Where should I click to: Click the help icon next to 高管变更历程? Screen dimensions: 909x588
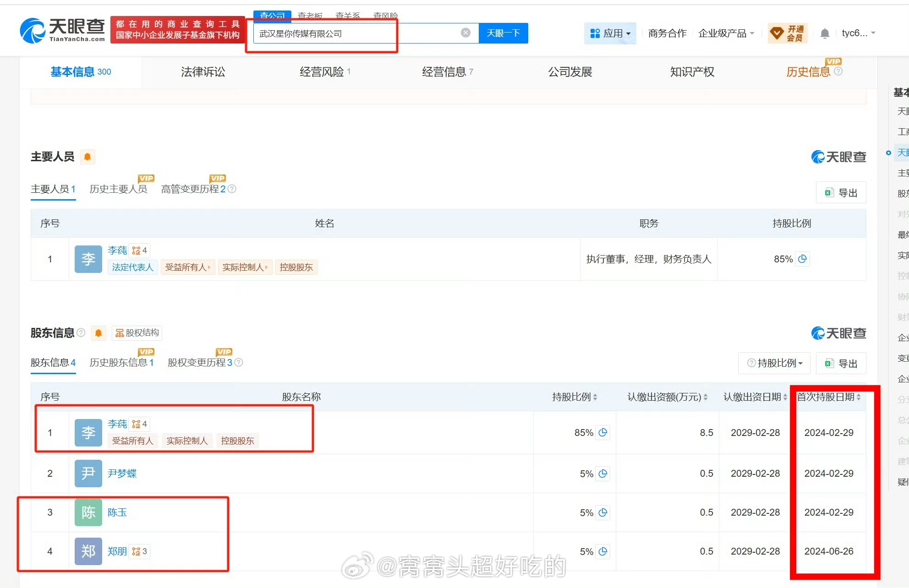click(232, 189)
